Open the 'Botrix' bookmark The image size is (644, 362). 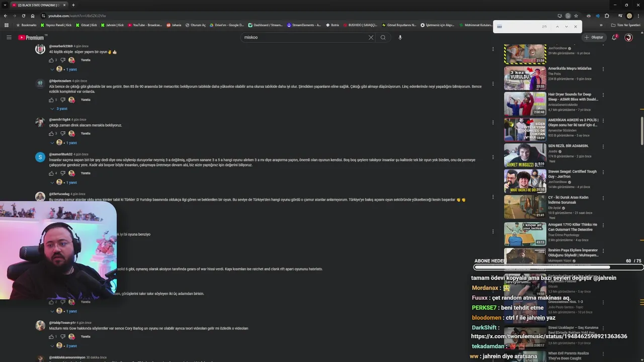333,25
